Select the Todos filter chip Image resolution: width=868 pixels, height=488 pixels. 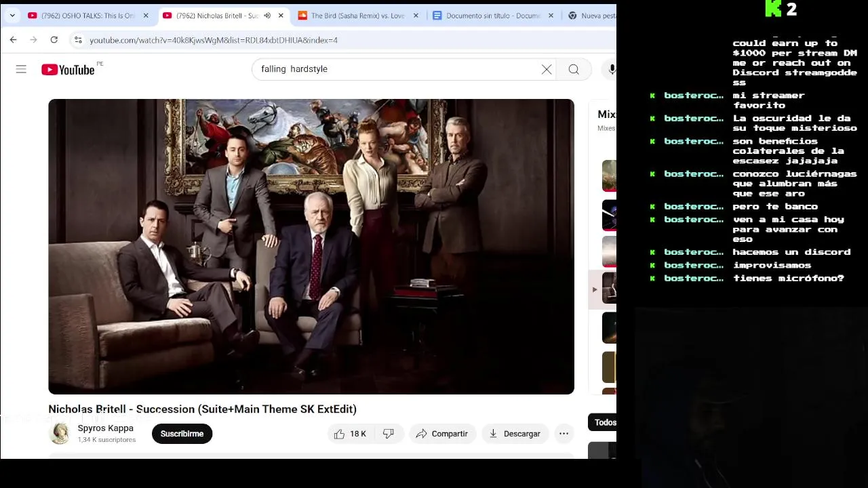(604, 422)
